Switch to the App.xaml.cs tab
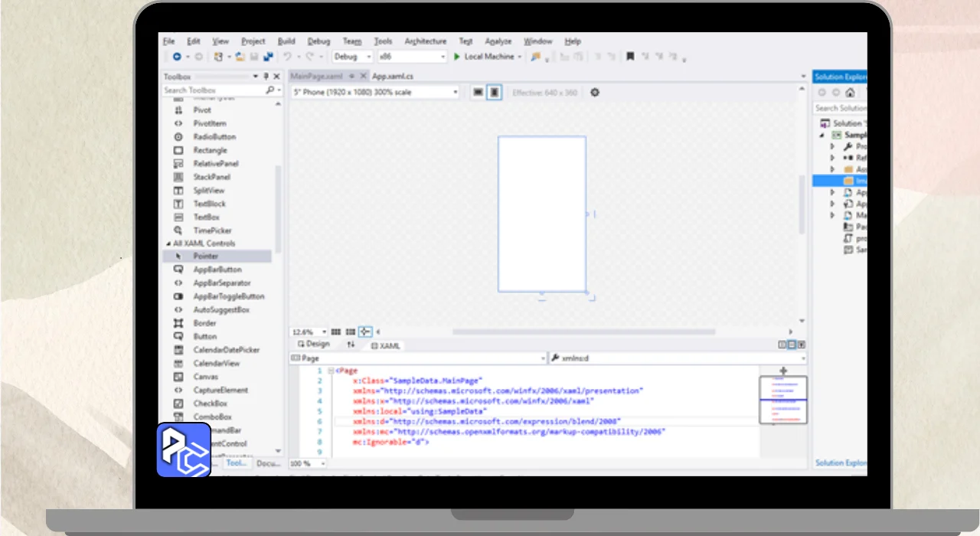 point(392,77)
